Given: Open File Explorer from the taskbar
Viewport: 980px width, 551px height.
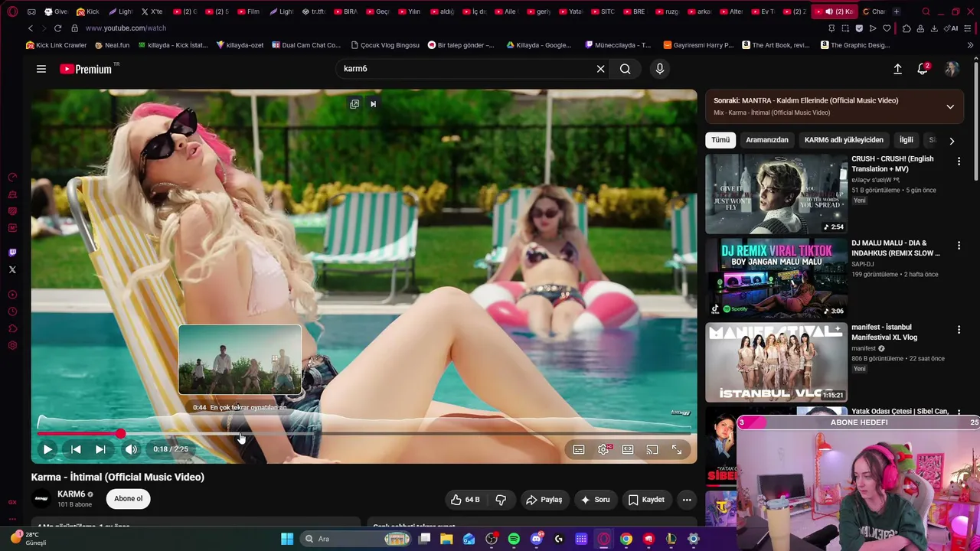Looking at the screenshot, I should point(446,539).
